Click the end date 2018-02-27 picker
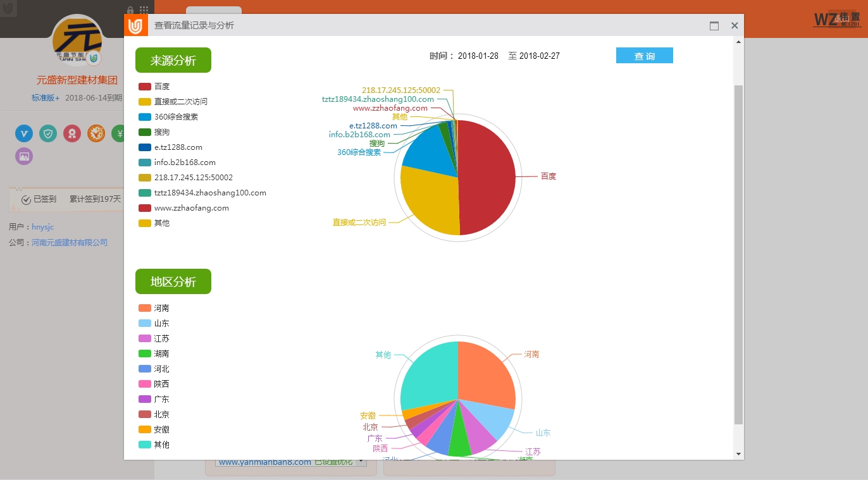 [x=539, y=56]
